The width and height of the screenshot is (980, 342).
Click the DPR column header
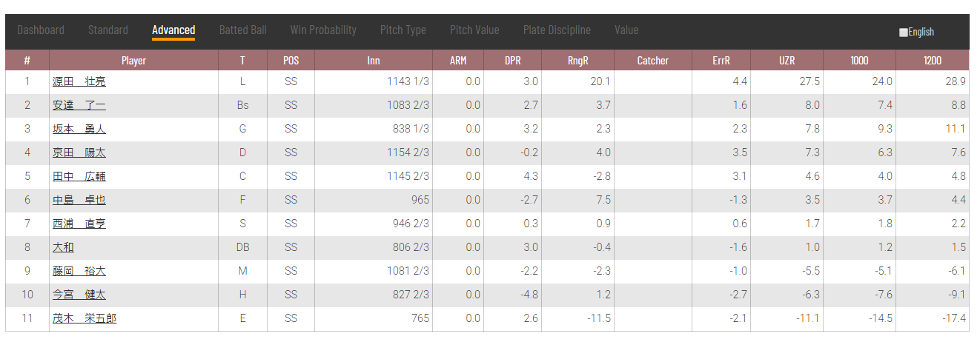tap(513, 61)
